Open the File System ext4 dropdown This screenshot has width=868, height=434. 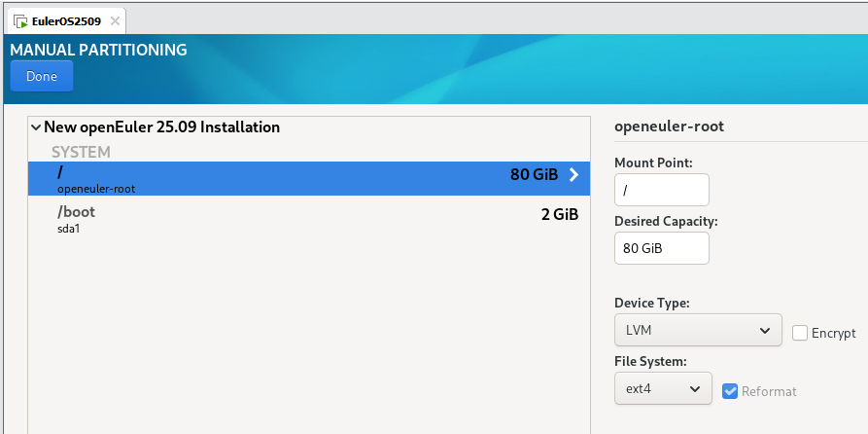point(663,388)
